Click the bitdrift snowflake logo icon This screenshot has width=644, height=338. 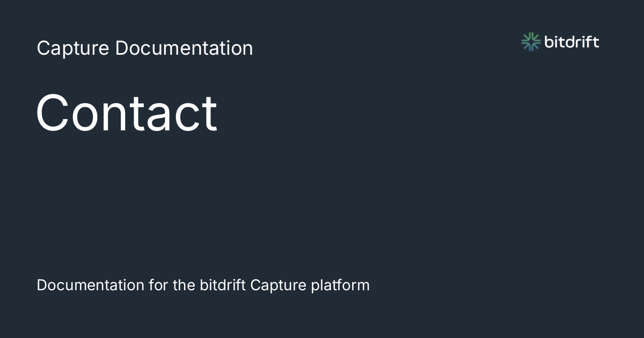point(531,42)
